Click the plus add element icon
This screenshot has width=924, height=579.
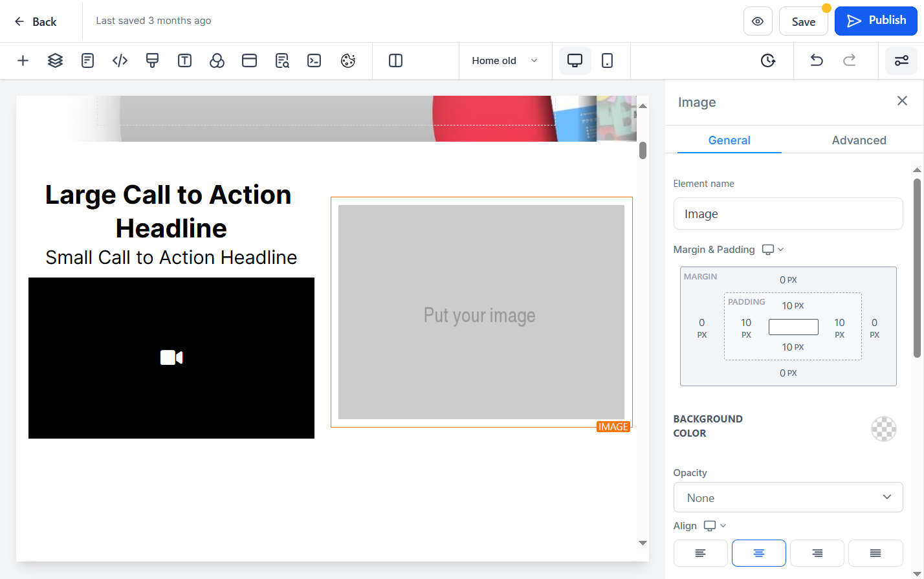[x=23, y=61]
